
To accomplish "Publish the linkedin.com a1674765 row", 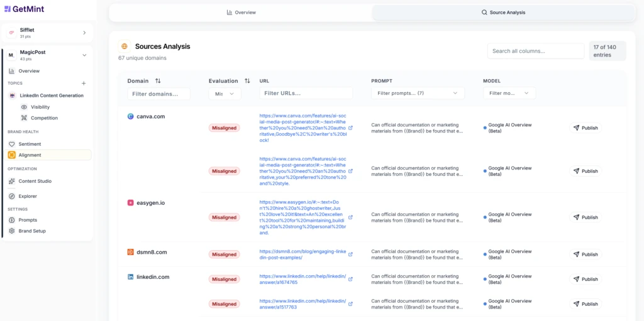I will click(586, 279).
